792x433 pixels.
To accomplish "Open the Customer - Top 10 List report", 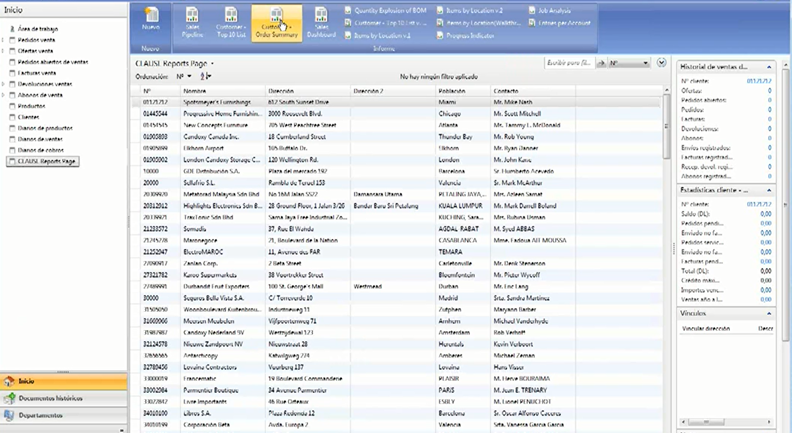I will (x=231, y=23).
